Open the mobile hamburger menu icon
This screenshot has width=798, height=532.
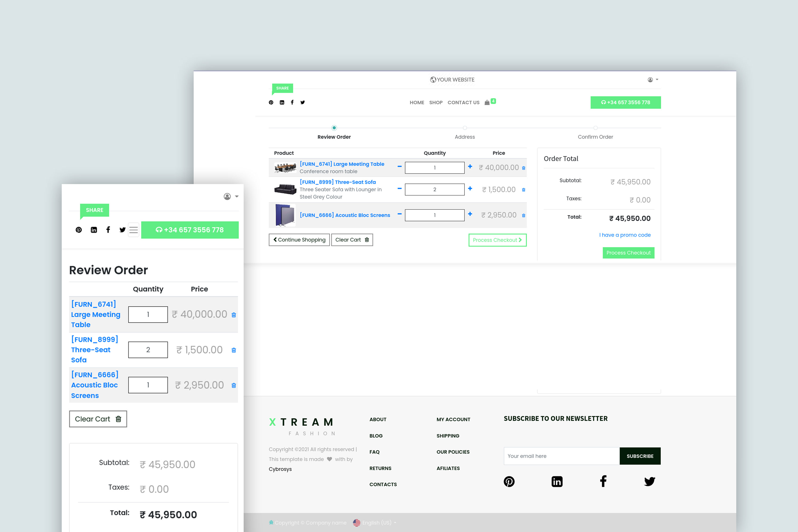click(x=134, y=230)
